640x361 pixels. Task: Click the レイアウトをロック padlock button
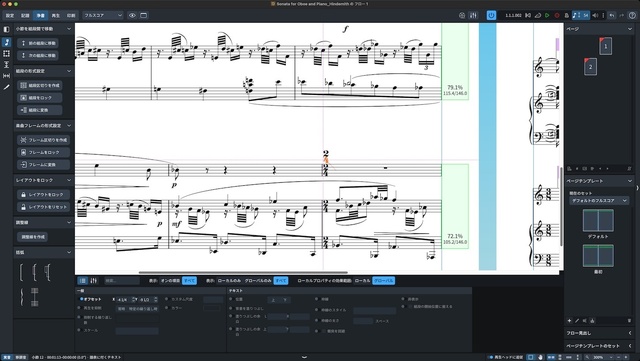click(x=43, y=195)
